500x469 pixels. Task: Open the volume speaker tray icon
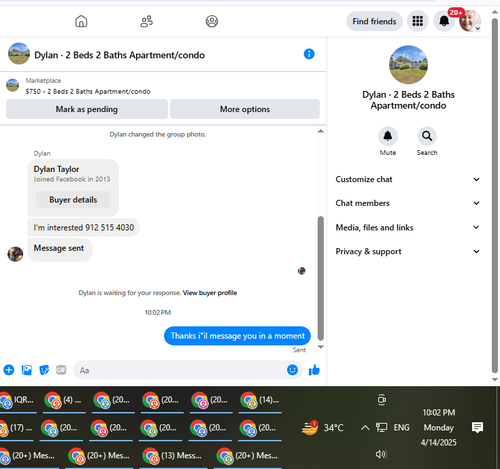(x=381, y=454)
